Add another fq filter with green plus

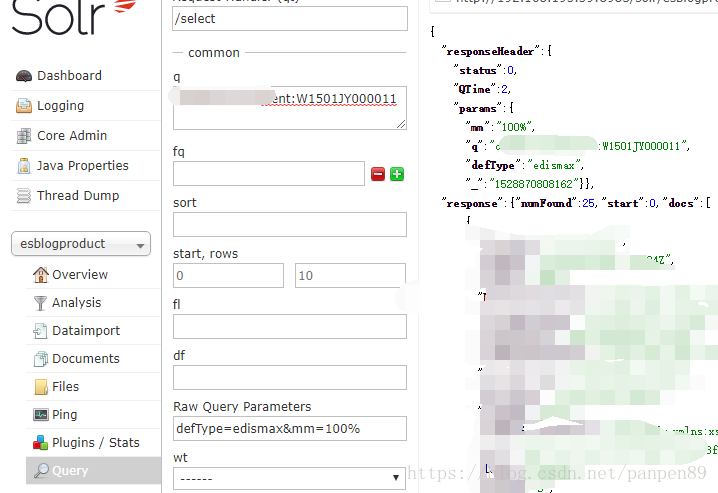pos(397,174)
